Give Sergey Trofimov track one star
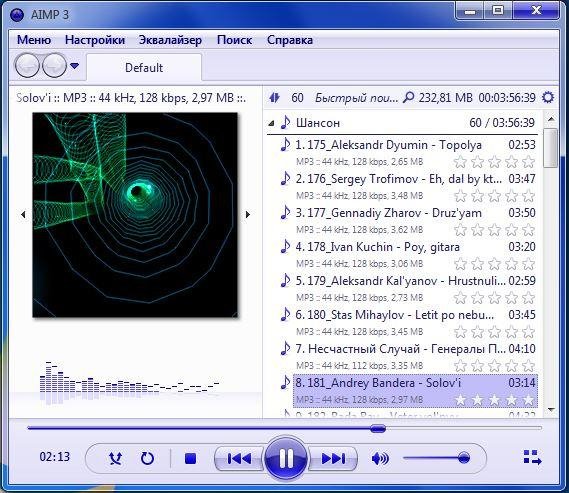 coord(460,196)
